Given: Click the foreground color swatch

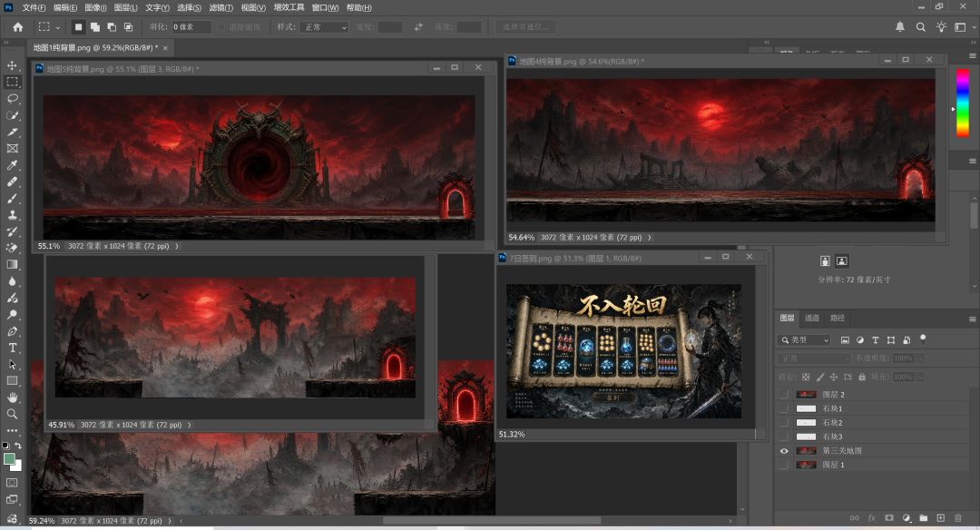Looking at the screenshot, I should pyautogui.click(x=9, y=459).
